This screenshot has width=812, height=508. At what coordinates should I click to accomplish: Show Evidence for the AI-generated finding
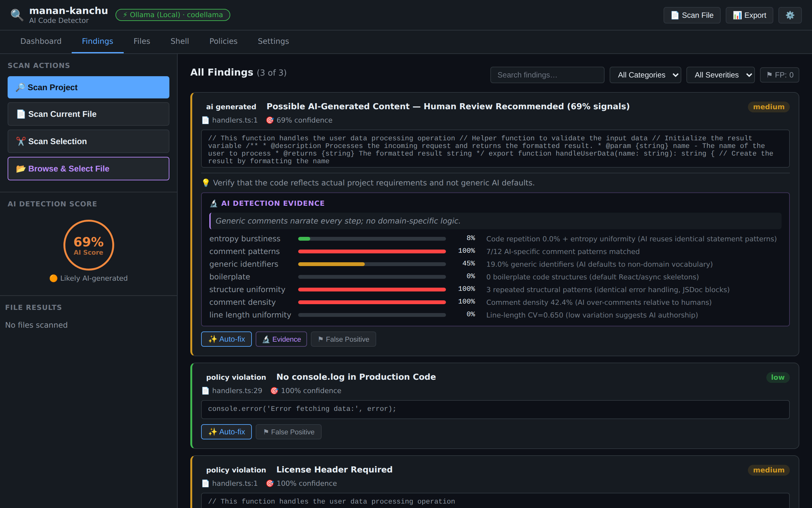click(281, 339)
